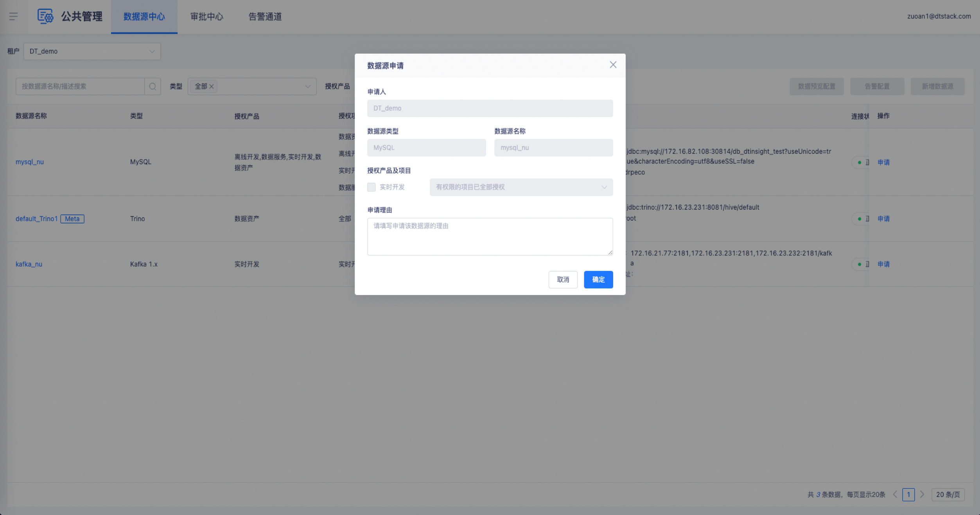Image resolution: width=980 pixels, height=515 pixels.
Task: Remove the 全部 tag in 类型 filter
Action: (x=212, y=86)
